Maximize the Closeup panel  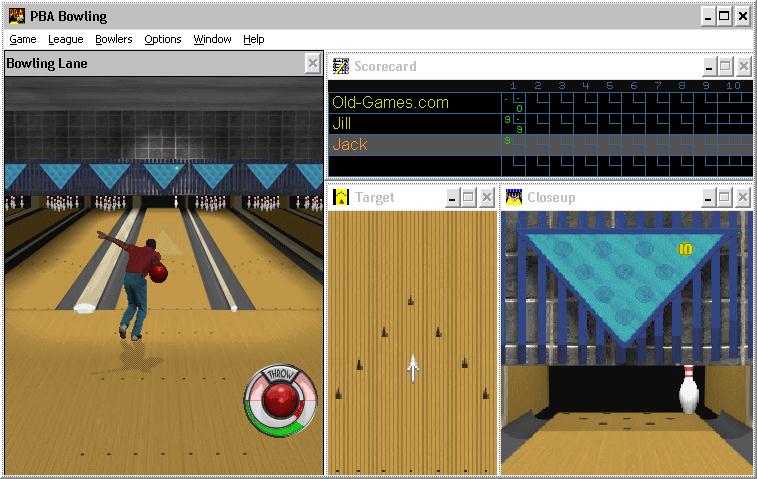point(725,197)
